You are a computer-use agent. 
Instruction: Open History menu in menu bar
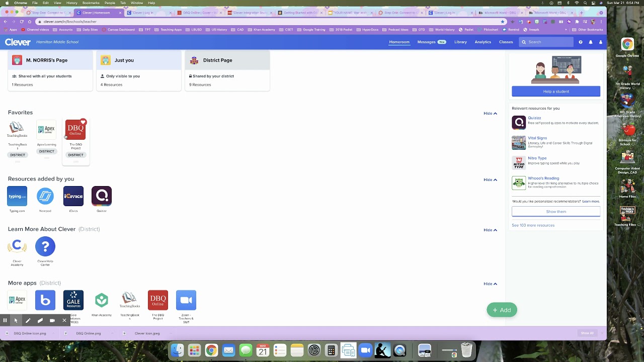pos(72,3)
